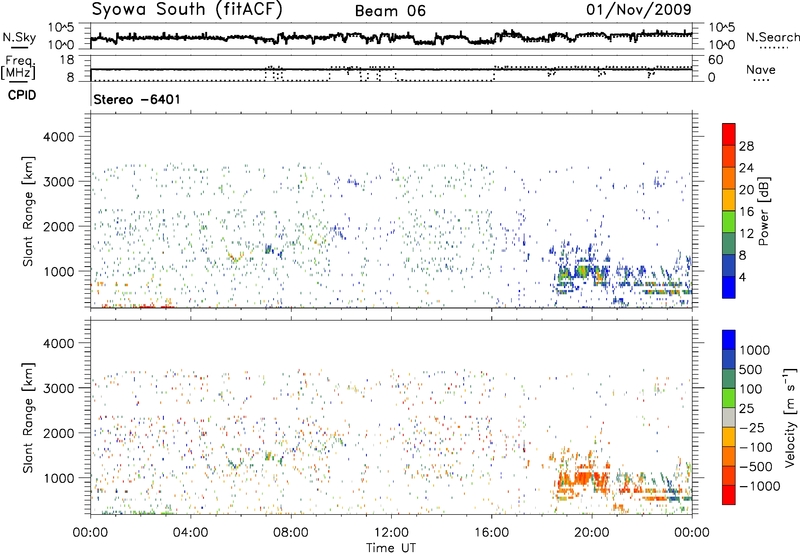Click the light green Power color bar segment
The height and width of the screenshot is (554, 800).
tap(729, 222)
